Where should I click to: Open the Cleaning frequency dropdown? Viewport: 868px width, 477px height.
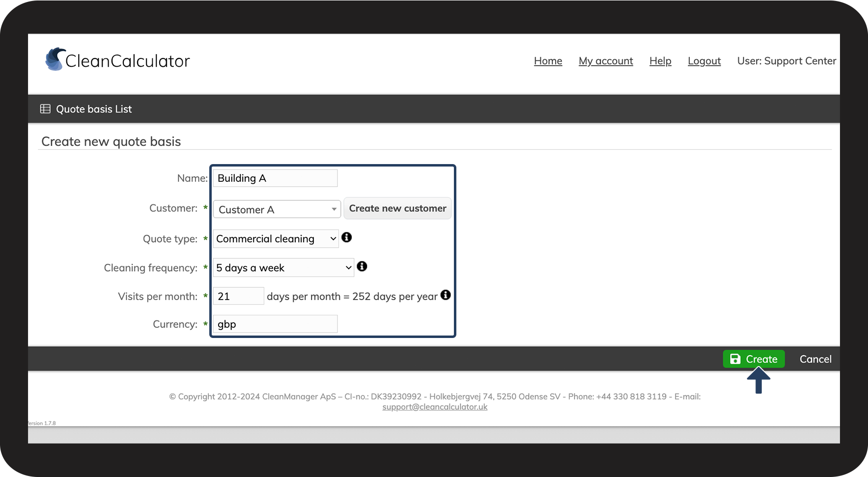283,268
